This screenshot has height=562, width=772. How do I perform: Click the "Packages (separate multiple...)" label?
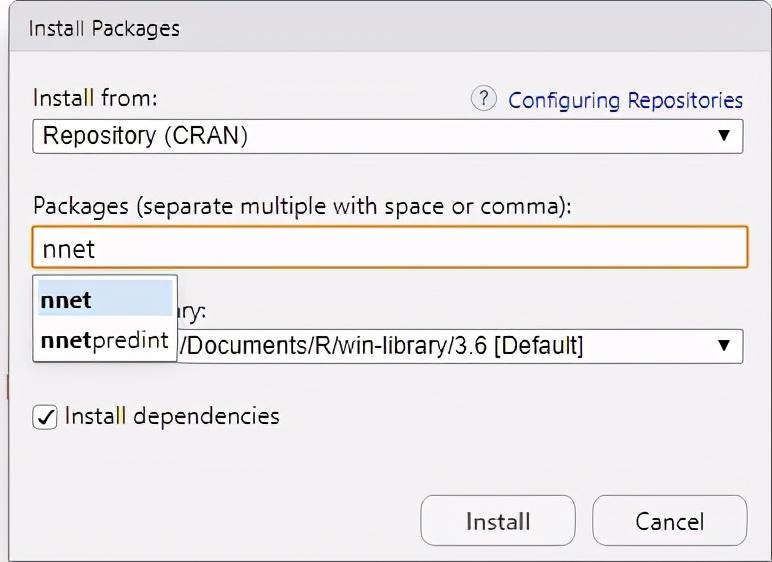(301, 206)
